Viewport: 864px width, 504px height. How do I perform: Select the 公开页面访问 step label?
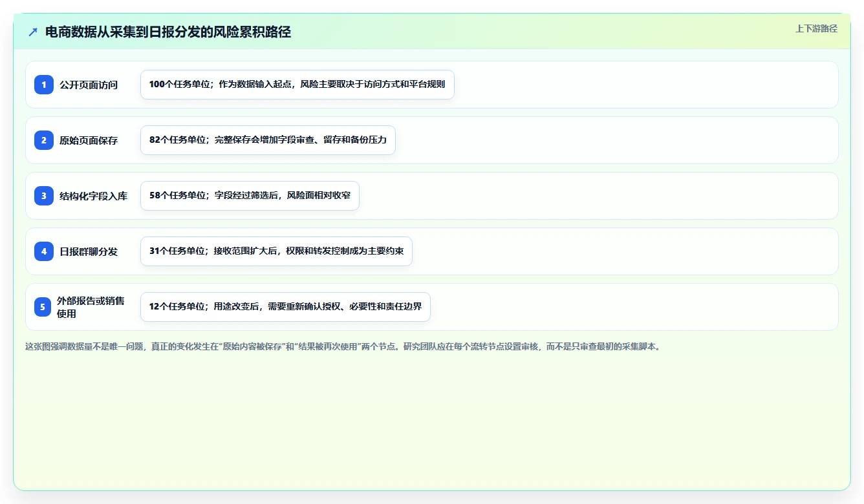point(89,85)
